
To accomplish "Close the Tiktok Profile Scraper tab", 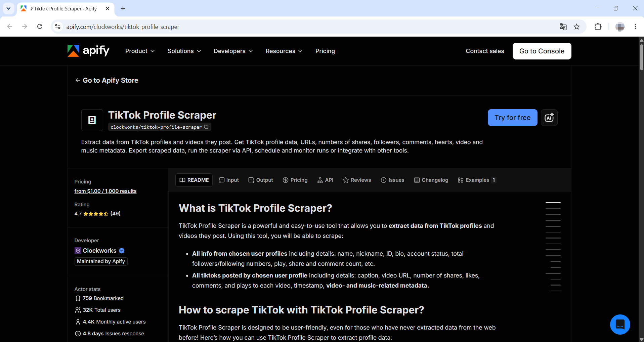I will point(108,8).
